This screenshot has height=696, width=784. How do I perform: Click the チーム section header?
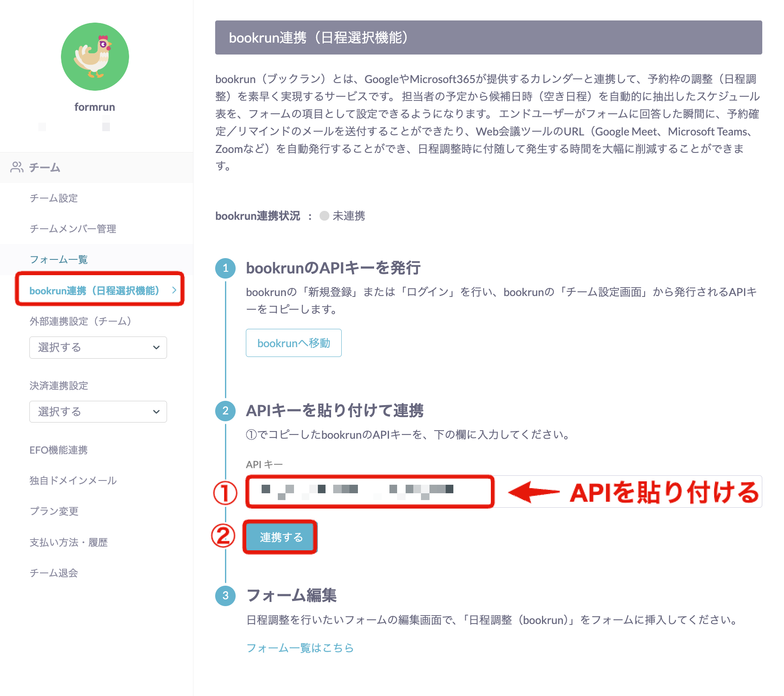(96, 167)
